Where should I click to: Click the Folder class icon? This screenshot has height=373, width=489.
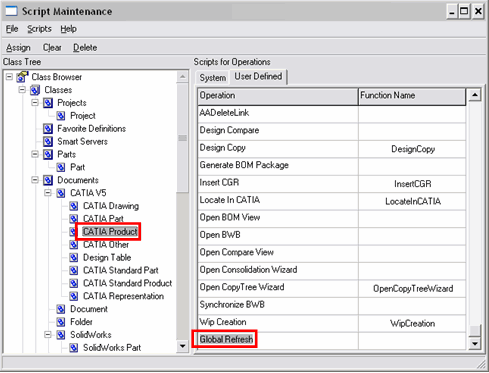[61, 322]
